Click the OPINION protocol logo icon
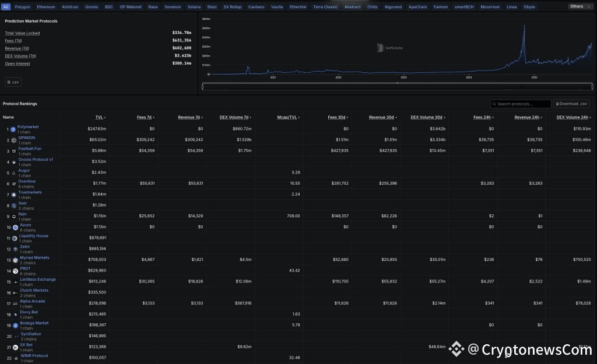The width and height of the screenshot is (597, 364). (x=13, y=140)
